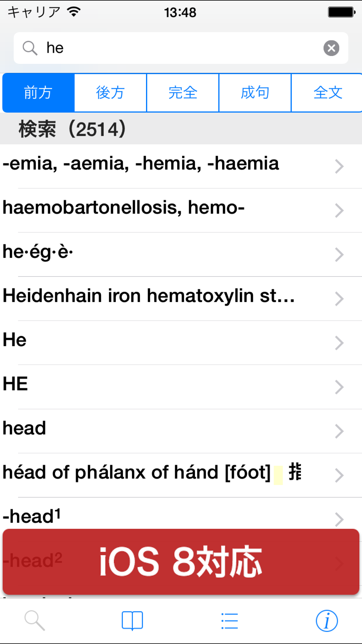
Task: Open the -emia, -aemia entry chevron
Action: [339, 166]
